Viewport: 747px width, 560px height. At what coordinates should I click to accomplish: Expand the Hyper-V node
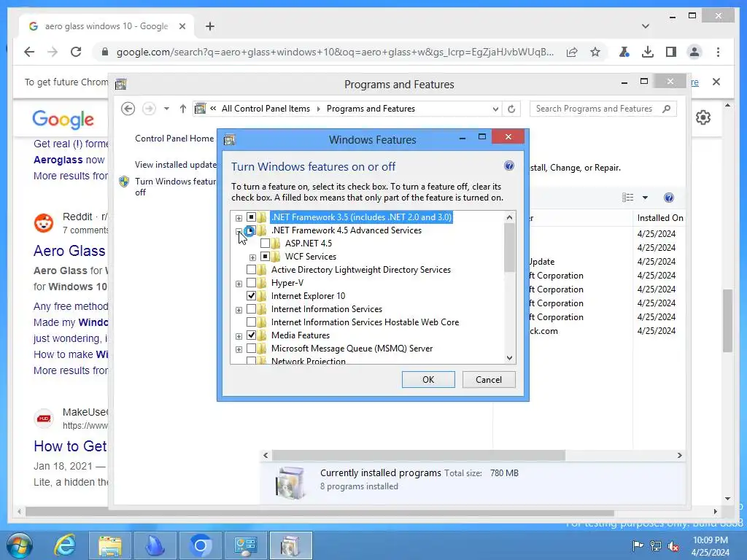click(x=239, y=284)
